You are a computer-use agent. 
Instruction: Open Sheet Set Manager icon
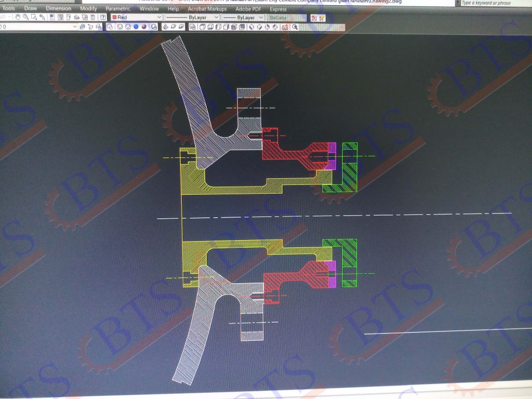click(77, 17)
